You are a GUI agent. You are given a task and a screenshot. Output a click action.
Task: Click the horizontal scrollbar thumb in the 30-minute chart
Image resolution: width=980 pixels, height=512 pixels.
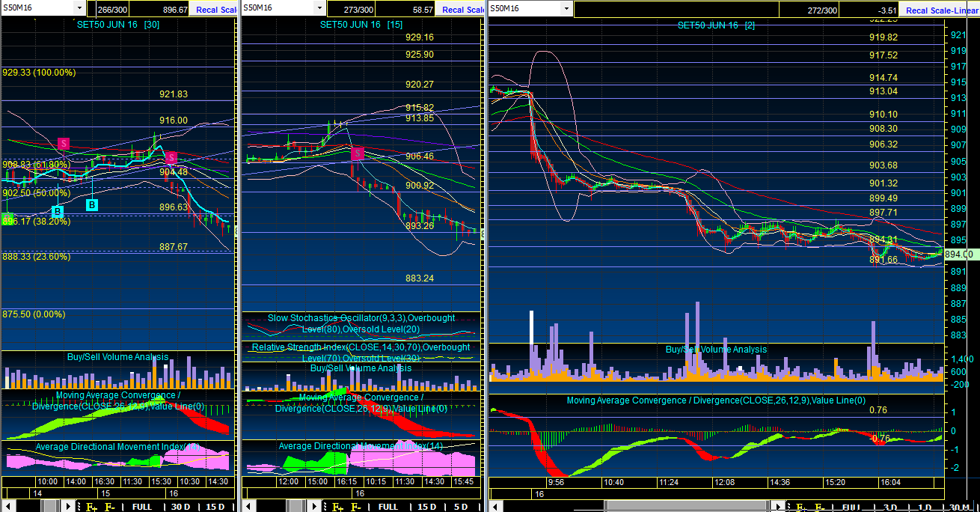click(x=50, y=507)
